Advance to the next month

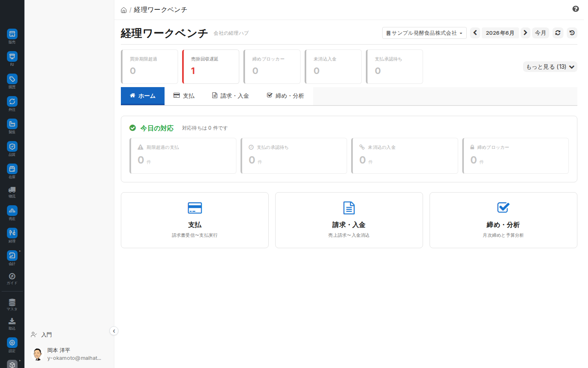click(526, 33)
